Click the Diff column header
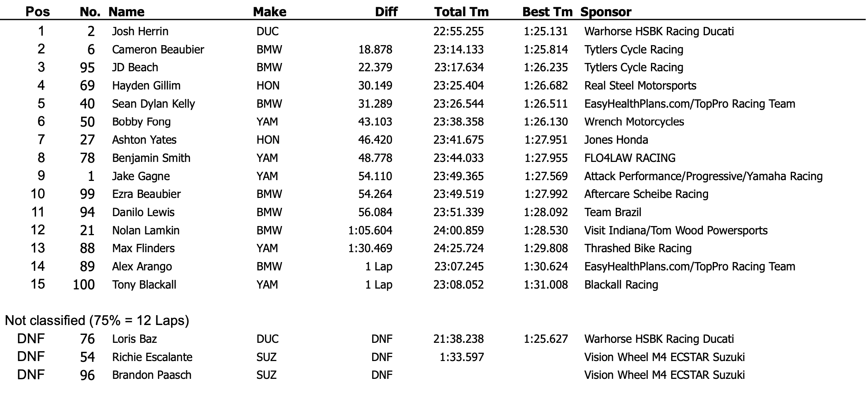The image size is (868, 403). tap(386, 11)
